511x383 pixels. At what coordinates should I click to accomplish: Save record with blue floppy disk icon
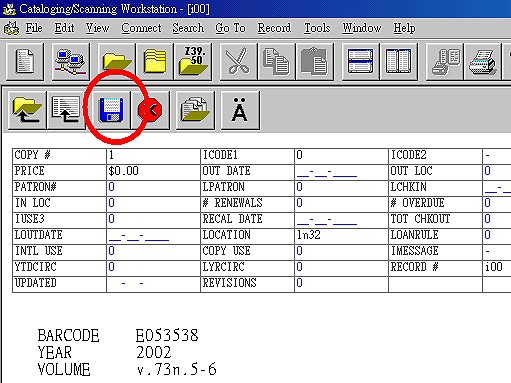tap(111, 110)
